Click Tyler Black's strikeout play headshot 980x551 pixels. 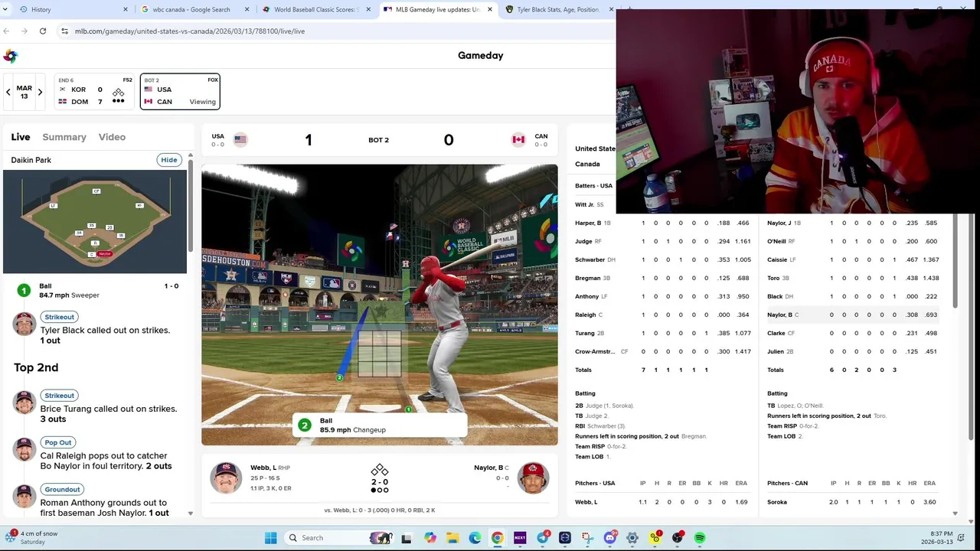click(x=24, y=324)
